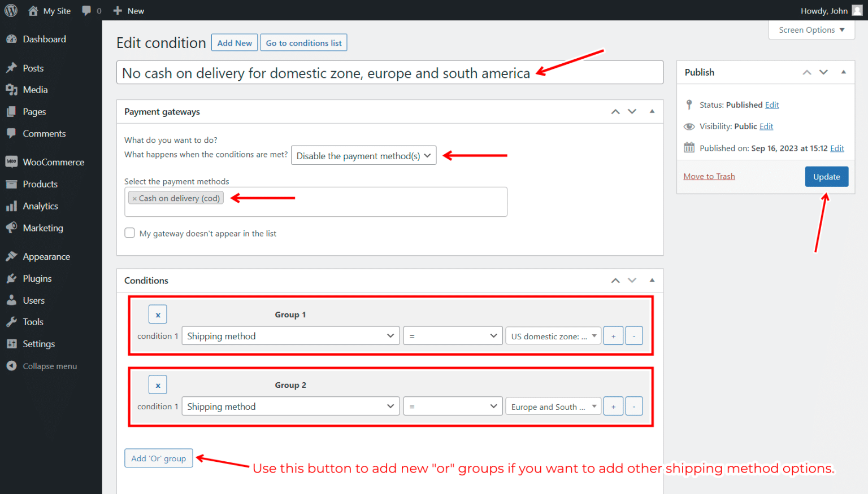
Task: Open Analytics from the sidebar
Action: pyautogui.click(x=40, y=206)
